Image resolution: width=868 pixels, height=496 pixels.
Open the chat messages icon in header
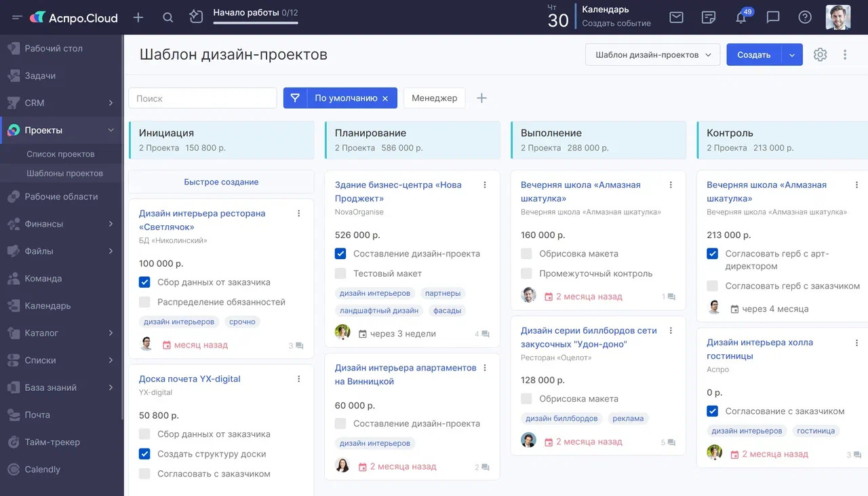point(773,18)
